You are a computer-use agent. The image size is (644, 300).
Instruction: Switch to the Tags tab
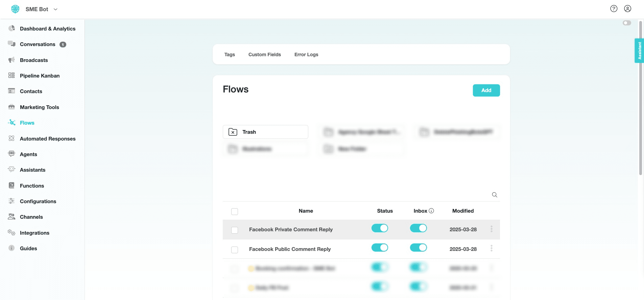230,55
